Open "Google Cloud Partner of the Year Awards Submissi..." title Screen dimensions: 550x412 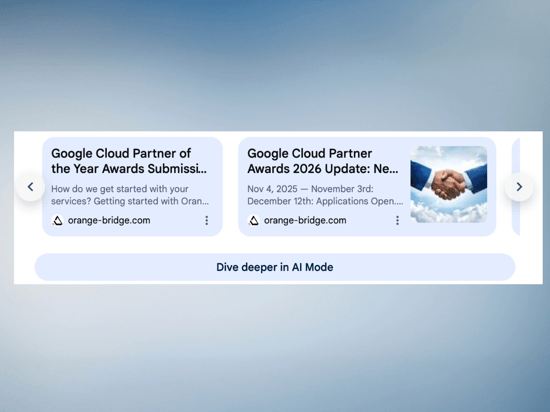[129, 161]
